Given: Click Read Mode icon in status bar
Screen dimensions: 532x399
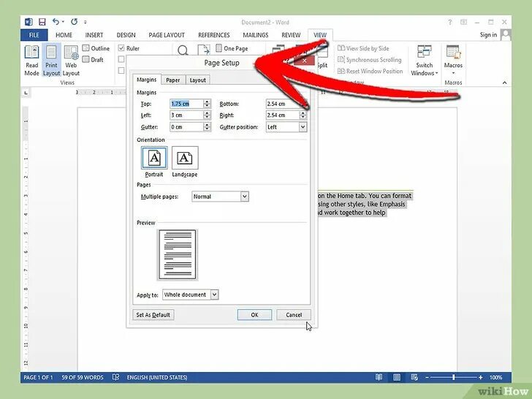Looking at the screenshot, I should (x=379, y=377).
